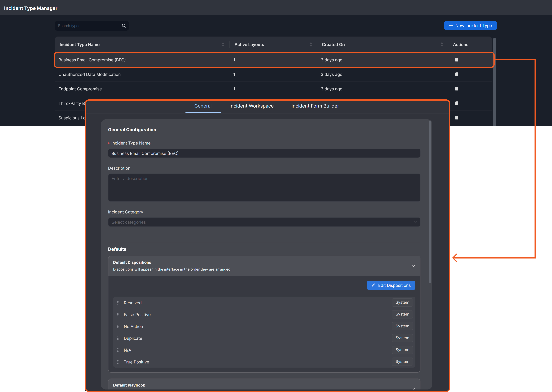Grab the Resolved disposition drag handle
Viewport: 552px width, 392px height.
pyautogui.click(x=118, y=303)
